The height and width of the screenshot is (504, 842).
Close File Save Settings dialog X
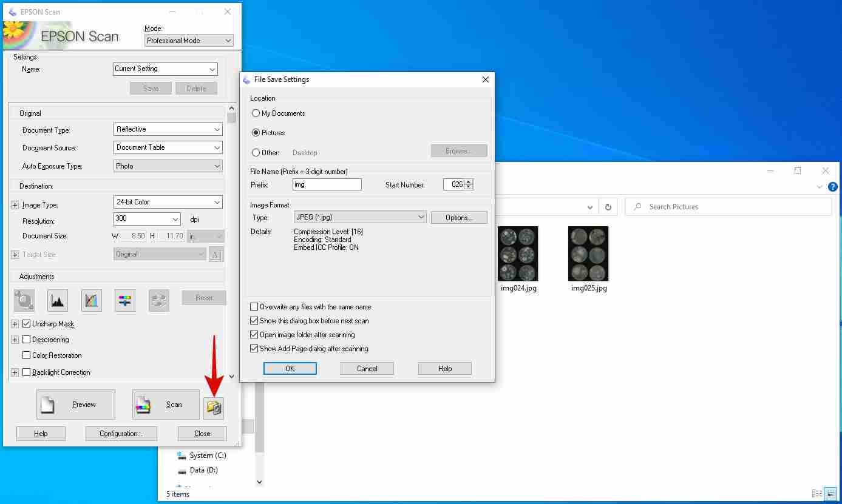pos(485,79)
